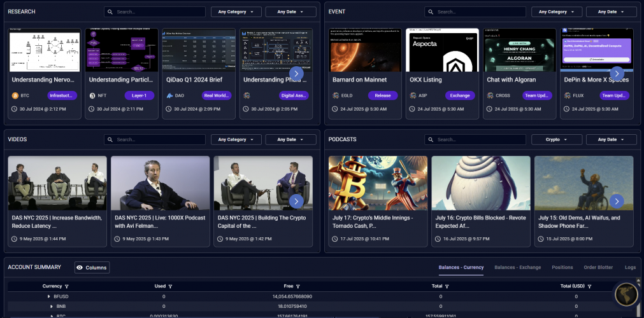Click the ASP coin icon on OKX Listing card
Viewport: 644px width, 318px height.
tap(413, 95)
